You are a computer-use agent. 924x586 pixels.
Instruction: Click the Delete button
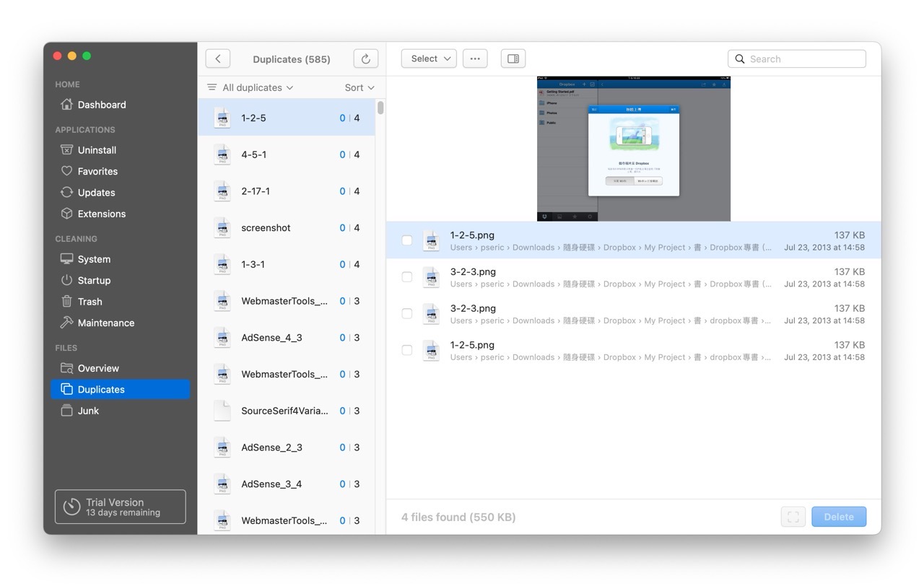[839, 517]
